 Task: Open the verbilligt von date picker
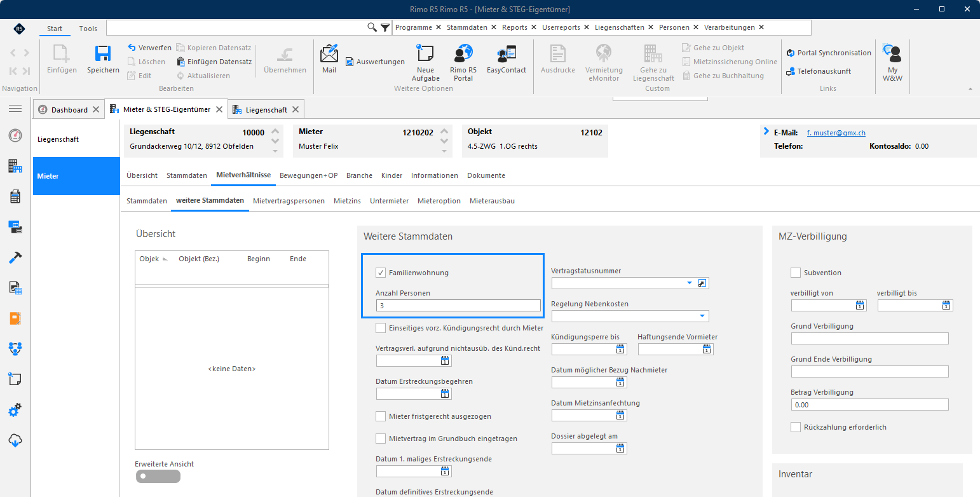click(860, 306)
